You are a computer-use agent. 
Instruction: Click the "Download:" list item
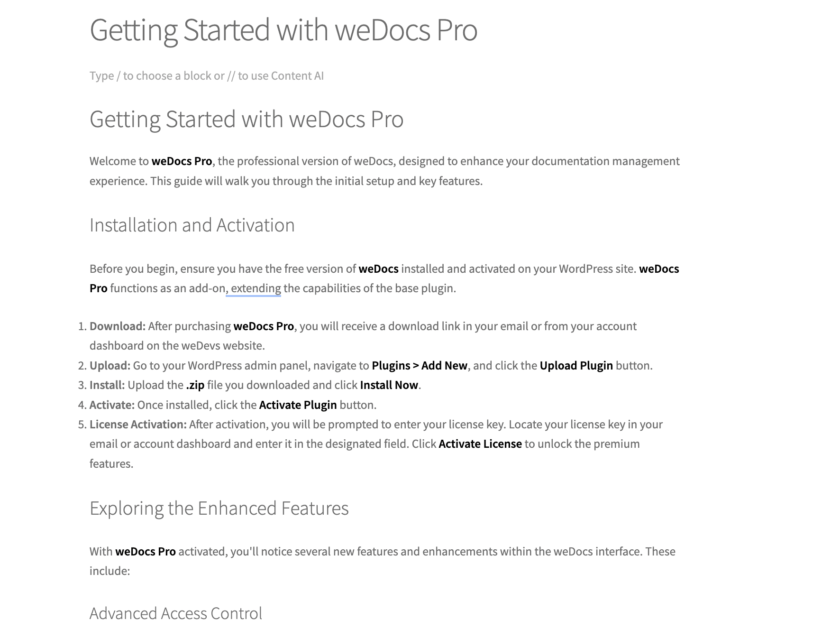118,326
